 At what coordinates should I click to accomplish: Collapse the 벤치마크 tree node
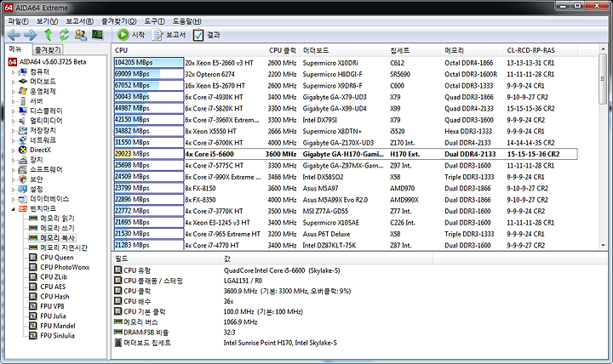point(13,209)
